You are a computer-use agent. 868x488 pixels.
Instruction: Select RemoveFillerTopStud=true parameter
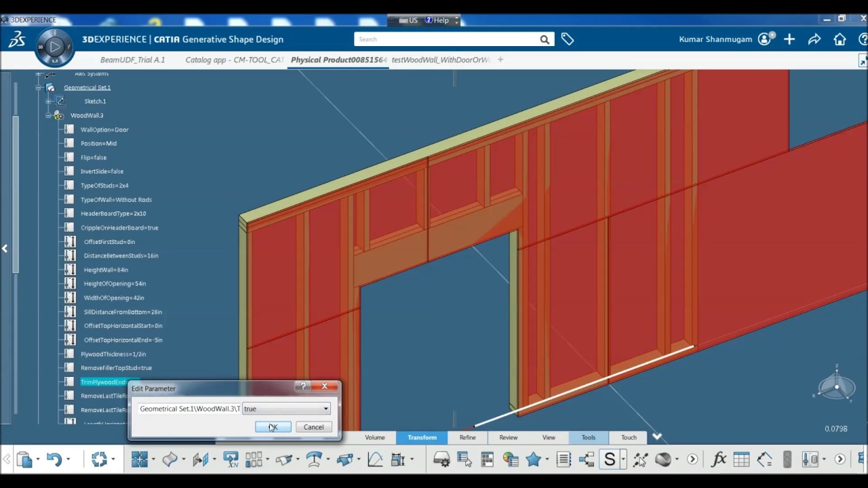click(116, 368)
